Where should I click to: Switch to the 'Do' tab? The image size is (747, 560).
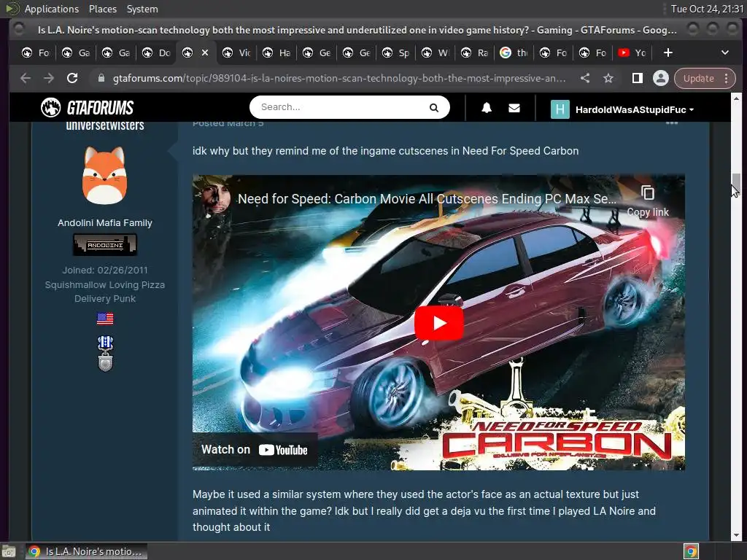click(x=157, y=52)
